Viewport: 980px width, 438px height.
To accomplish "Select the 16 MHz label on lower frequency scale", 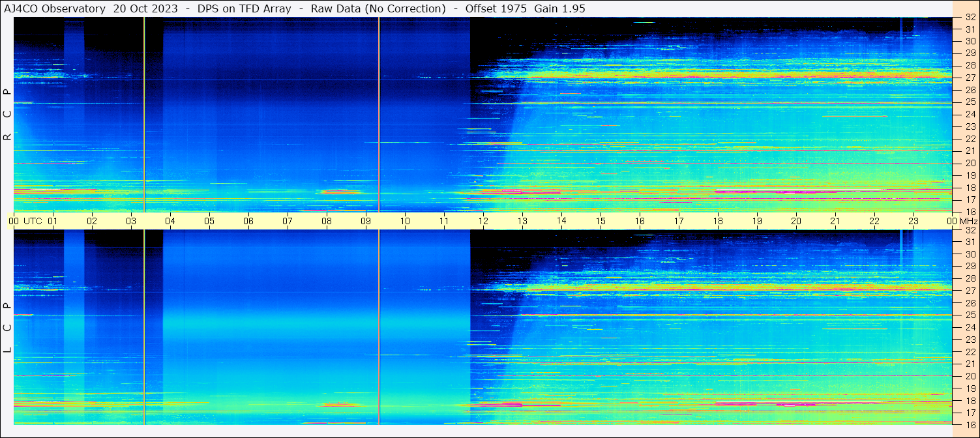I will click(x=970, y=424).
